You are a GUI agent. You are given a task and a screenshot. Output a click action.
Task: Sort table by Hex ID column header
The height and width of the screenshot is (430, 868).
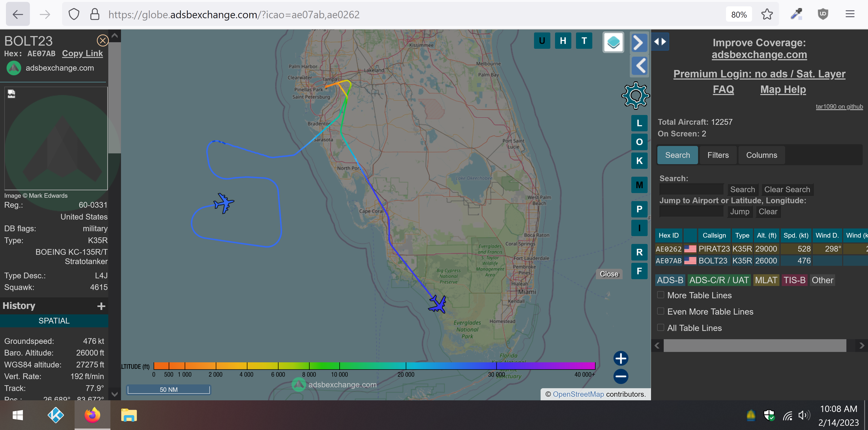tap(669, 235)
